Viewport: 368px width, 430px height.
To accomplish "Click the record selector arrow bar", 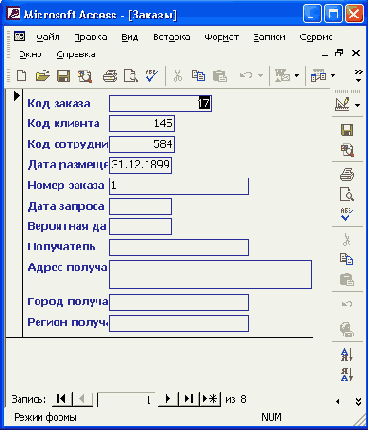I will [15, 213].
